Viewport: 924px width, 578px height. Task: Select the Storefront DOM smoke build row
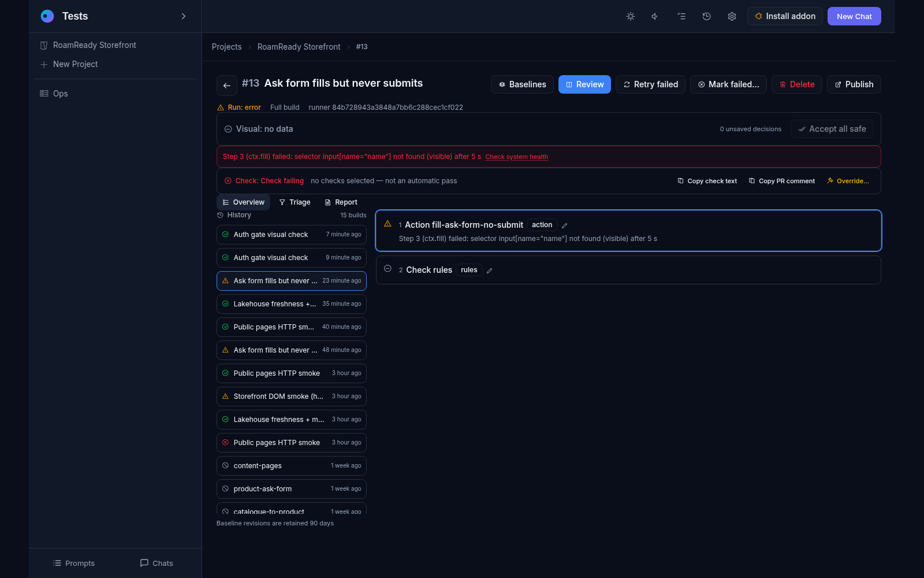point(292,397)
